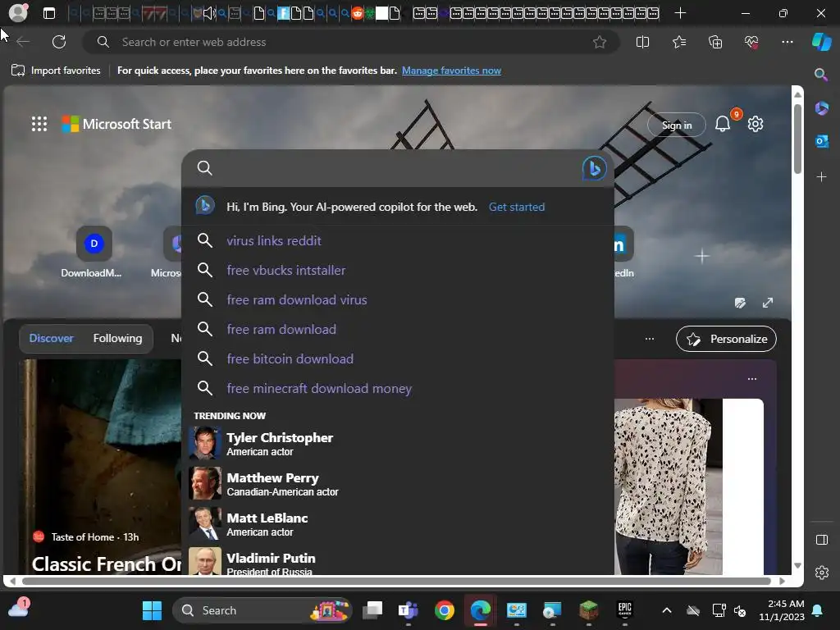Select suggestion 'virus links reddit'
The height and width of the screenshot is (630, 840).
[398, 240]
